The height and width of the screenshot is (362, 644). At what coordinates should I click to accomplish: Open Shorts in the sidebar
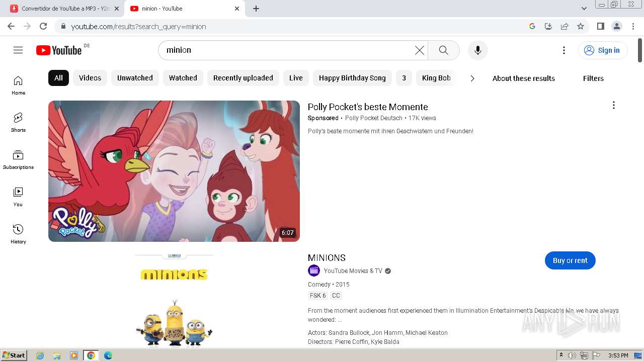point(18,122)
